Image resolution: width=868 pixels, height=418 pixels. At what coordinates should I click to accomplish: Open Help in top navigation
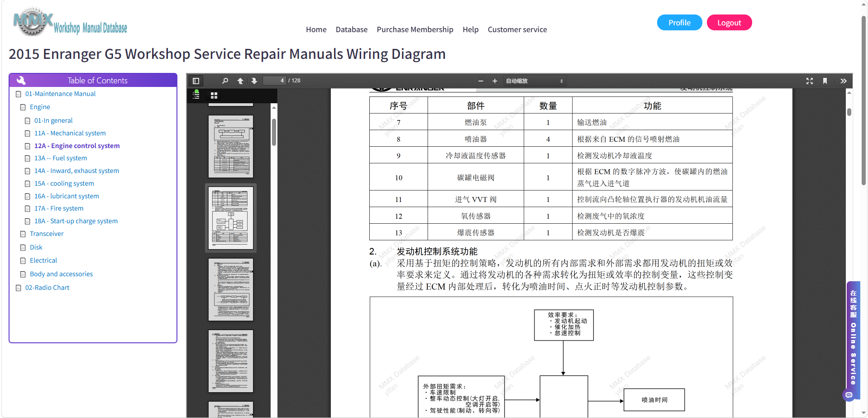point(471,29)
